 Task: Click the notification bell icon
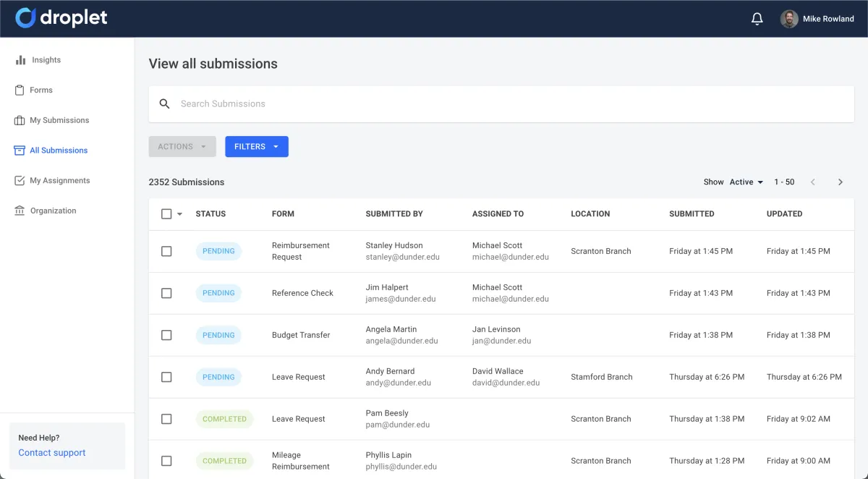coord(757,19)
